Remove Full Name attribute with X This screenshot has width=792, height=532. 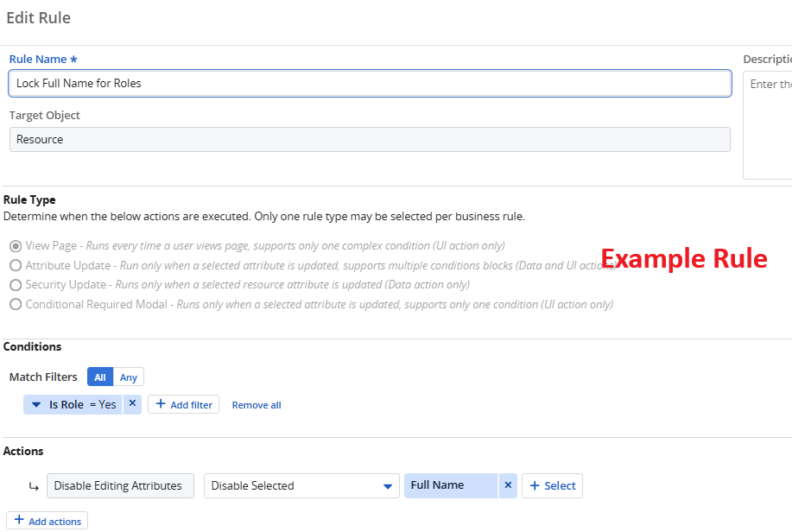click(x=508, y=485)
